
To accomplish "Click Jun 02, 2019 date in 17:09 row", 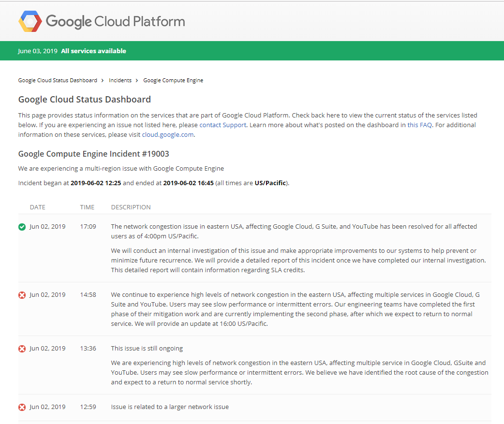I will coord(47,227).
